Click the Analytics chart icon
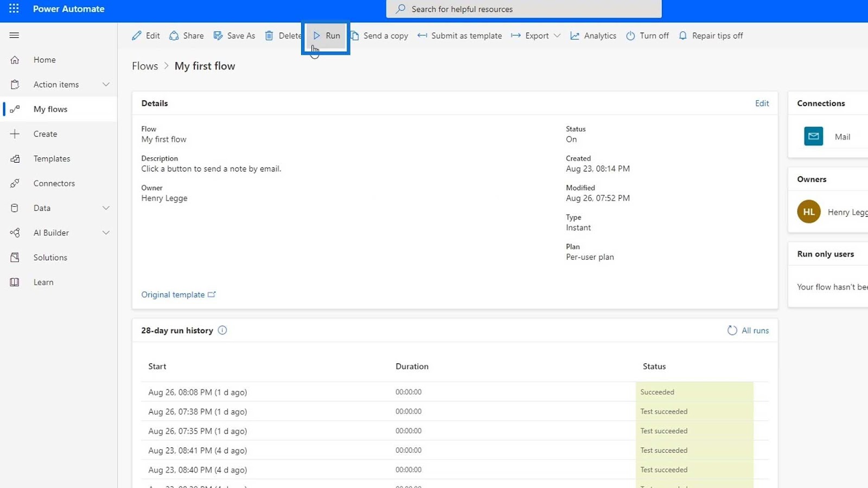This screenshot has width=868, height=488. (575, 36)
